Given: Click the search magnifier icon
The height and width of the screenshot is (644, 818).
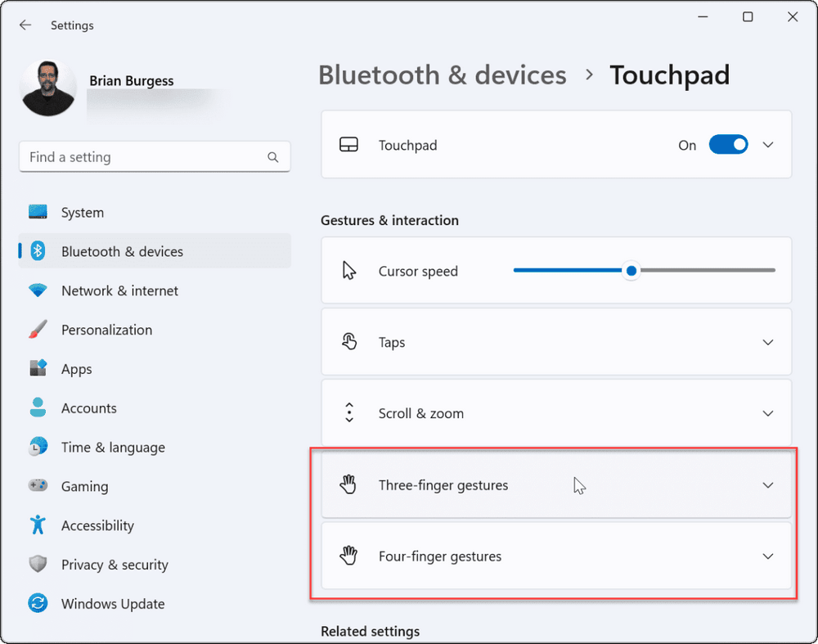Looking at the screenshot, I should point(272,157).
